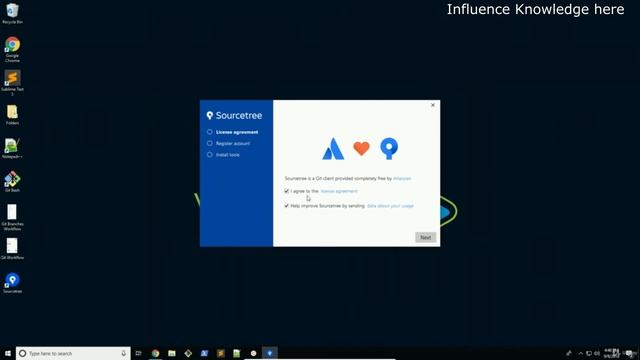Image resolution: width=640 pixels, height=360 pixels.
Task: Open Sourcetree desktop shortcut
Action: point(12,283)
